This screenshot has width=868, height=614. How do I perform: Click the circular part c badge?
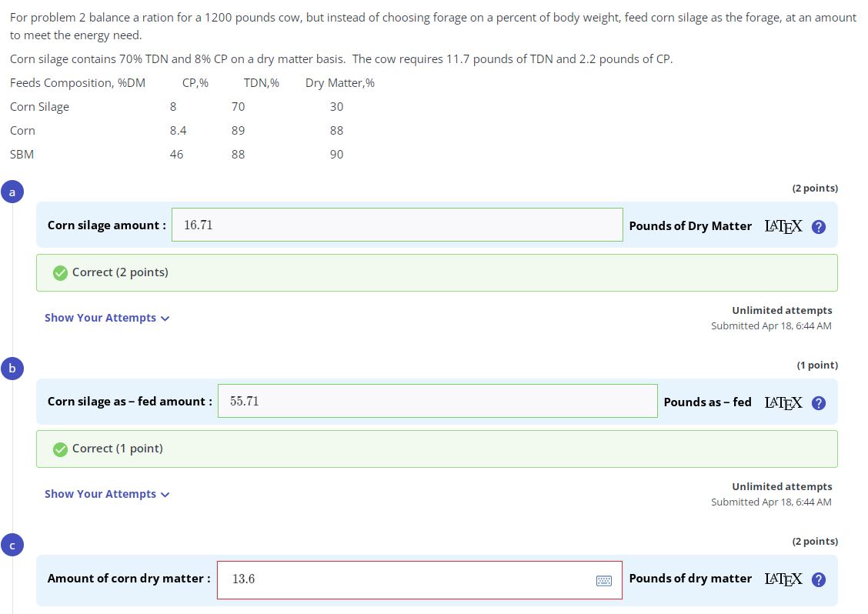pos(12,545)
